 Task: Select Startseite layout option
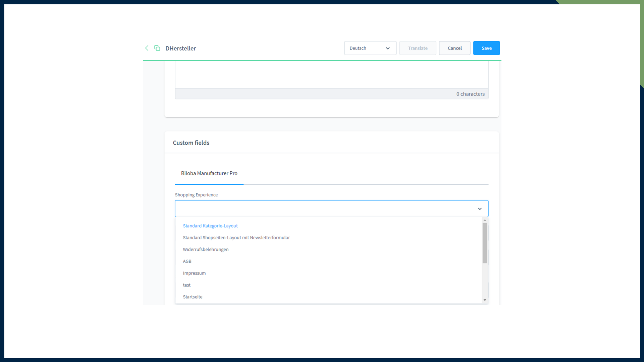(x=193, y=297)
